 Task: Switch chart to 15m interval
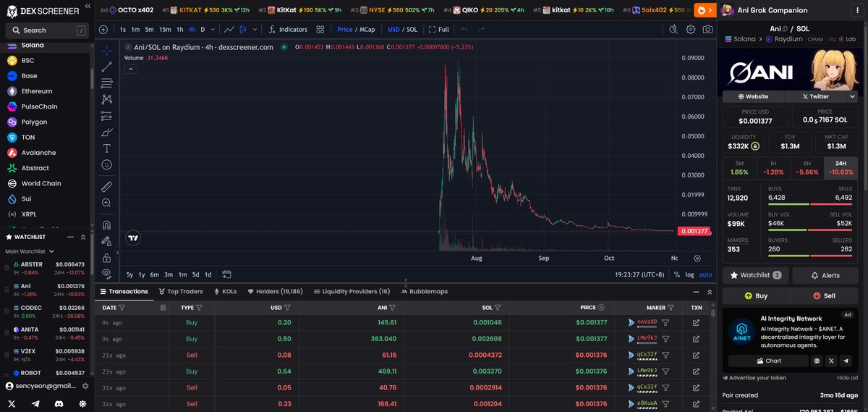(x=165, y=30)
